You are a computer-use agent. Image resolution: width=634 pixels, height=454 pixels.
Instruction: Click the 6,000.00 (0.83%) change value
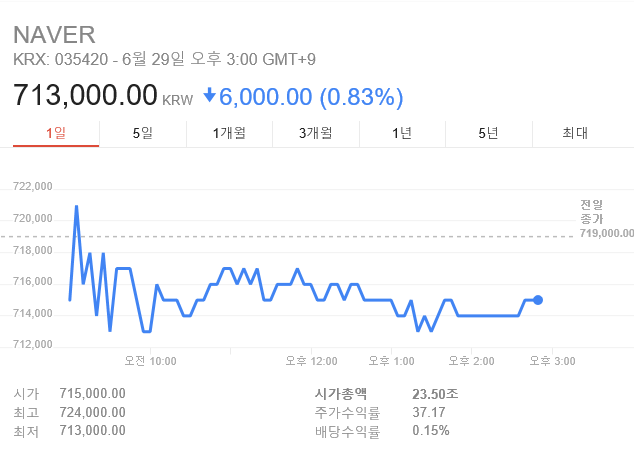tap(311, 97)
